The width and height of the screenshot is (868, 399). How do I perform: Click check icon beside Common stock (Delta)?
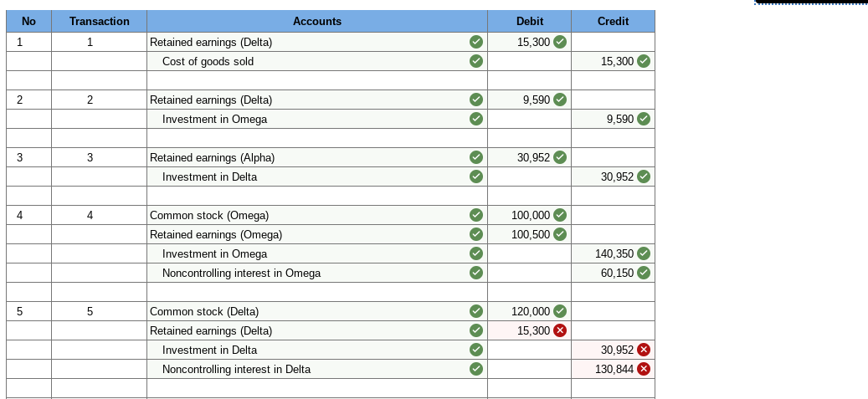click(475, 311)
